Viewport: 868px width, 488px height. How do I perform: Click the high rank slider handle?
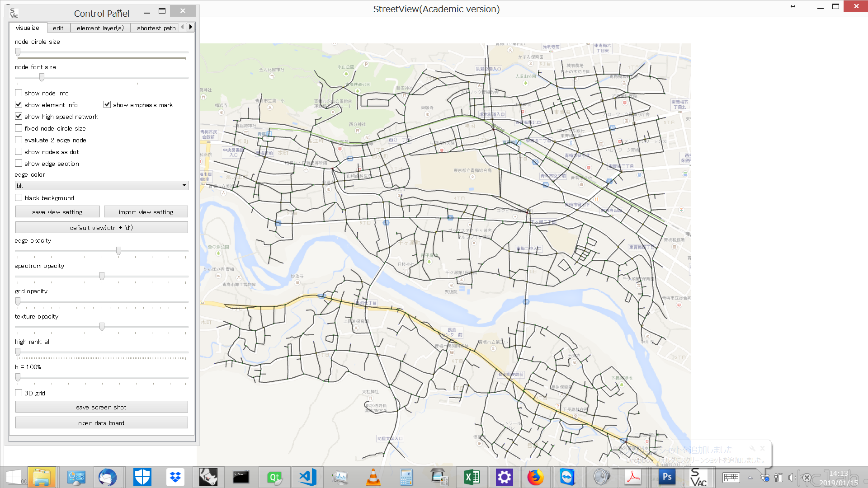(18, 352)
